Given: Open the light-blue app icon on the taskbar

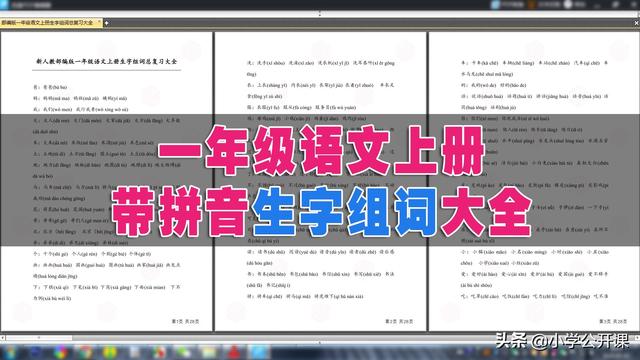Looking at the screenshot, I should pyautogui.click(x=259, y=352).
